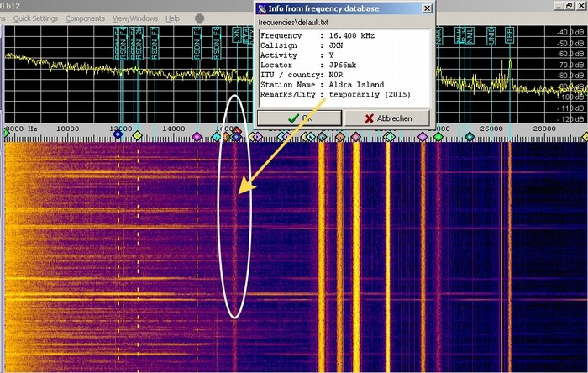The image size is (588, 373).
Task: Open the Components menu
Action: [85, 18]
